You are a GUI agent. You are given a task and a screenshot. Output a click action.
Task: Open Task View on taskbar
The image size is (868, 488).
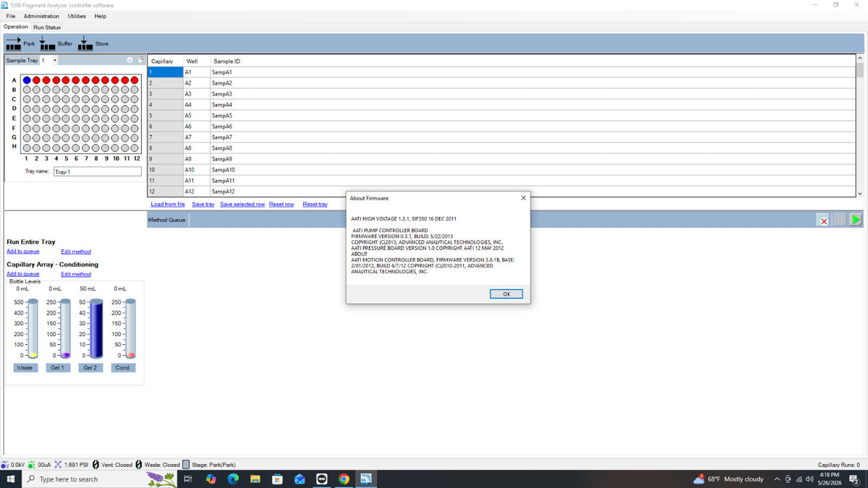(188, 479)
